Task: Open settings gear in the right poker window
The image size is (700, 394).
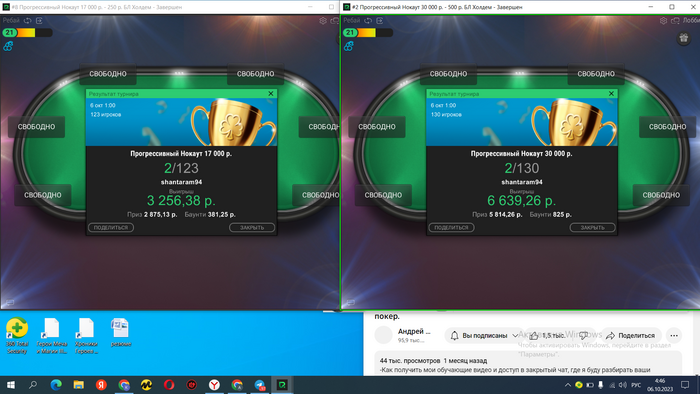Action: [x=663, y=21]
